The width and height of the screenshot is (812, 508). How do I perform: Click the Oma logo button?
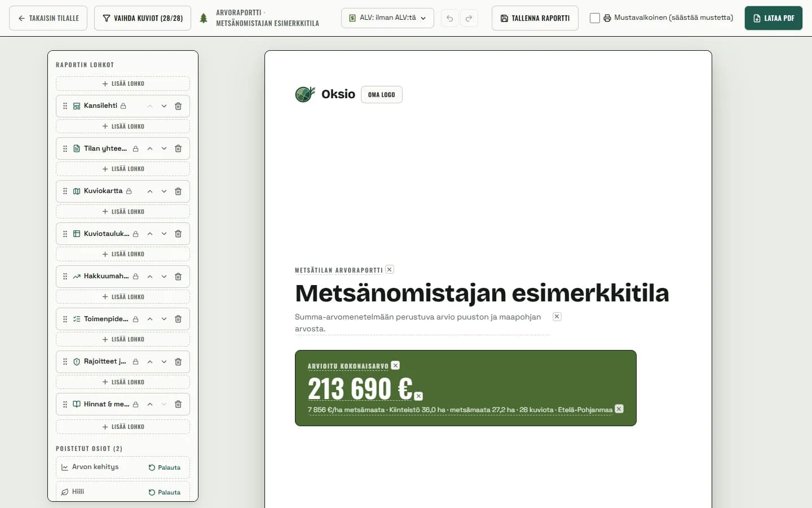[x=382, y=95]
